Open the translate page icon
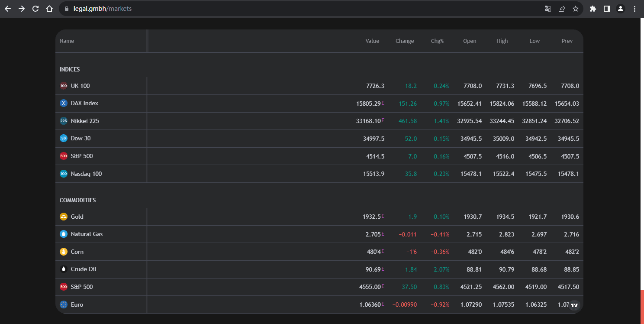Image resolution: width=644 pixels, height=324 pixels. pyautogui.click(x=548, y=9)
